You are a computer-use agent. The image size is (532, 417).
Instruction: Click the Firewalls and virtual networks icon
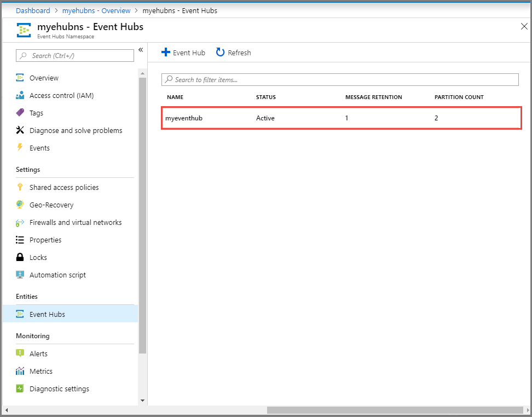[20, 223]
